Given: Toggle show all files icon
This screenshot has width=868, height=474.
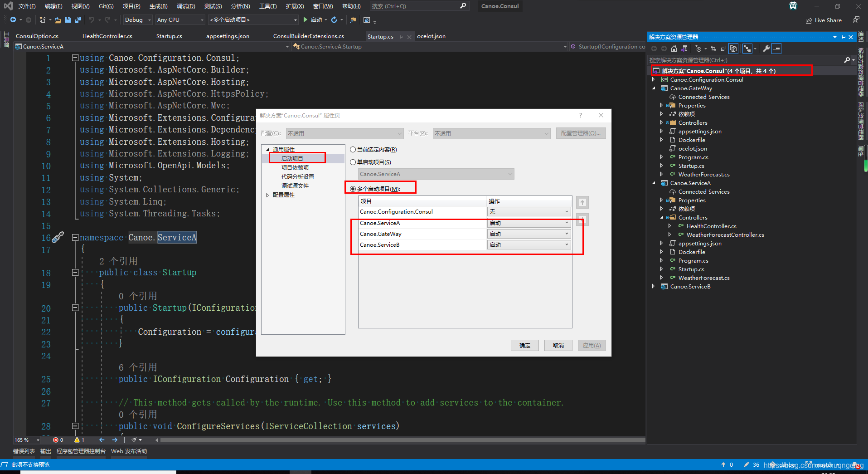Looking at the screenshot, I should (x=733, y=49).
